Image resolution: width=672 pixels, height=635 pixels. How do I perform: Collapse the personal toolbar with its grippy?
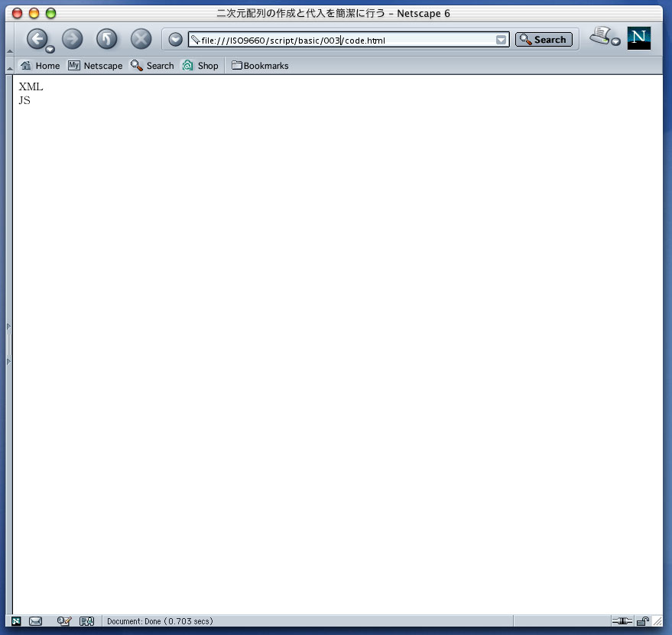9,66
